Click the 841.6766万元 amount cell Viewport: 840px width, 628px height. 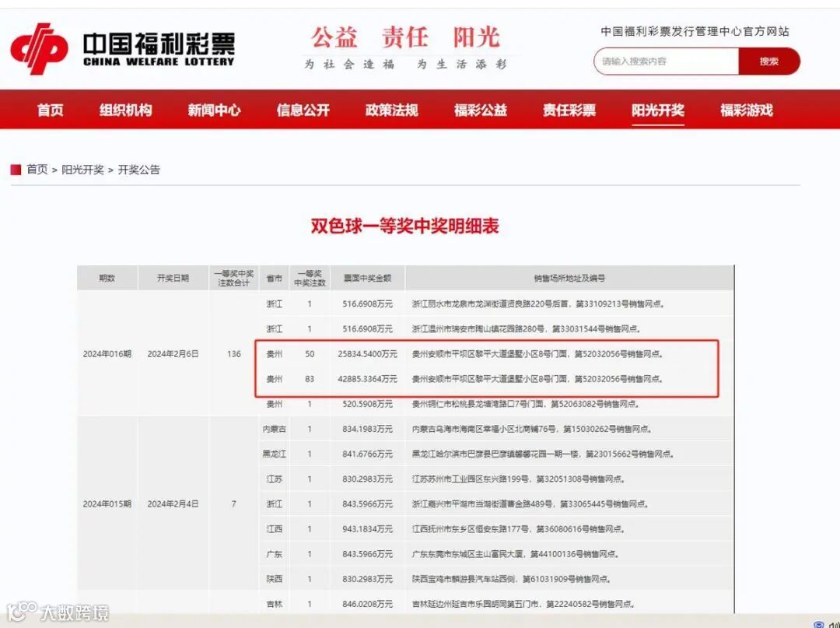[367, 454]
